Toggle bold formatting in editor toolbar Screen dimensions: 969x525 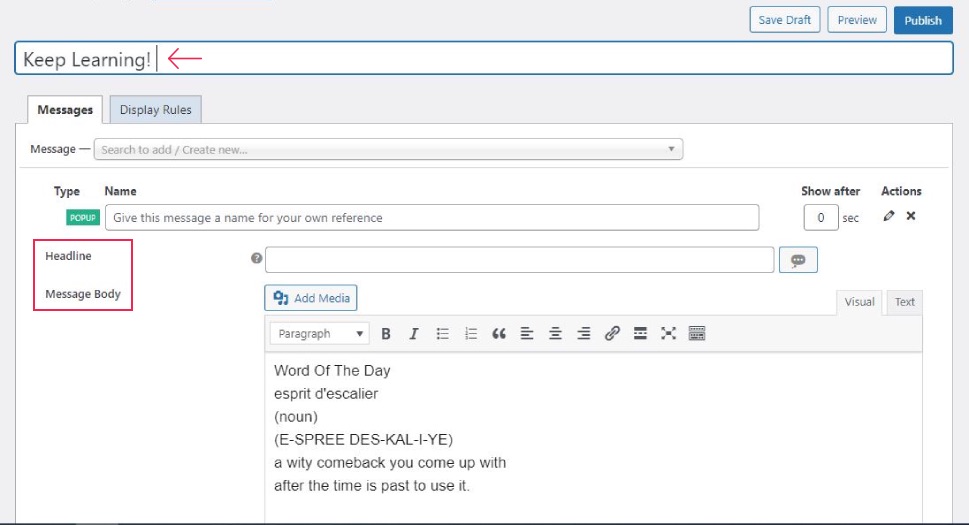point(386,334)
